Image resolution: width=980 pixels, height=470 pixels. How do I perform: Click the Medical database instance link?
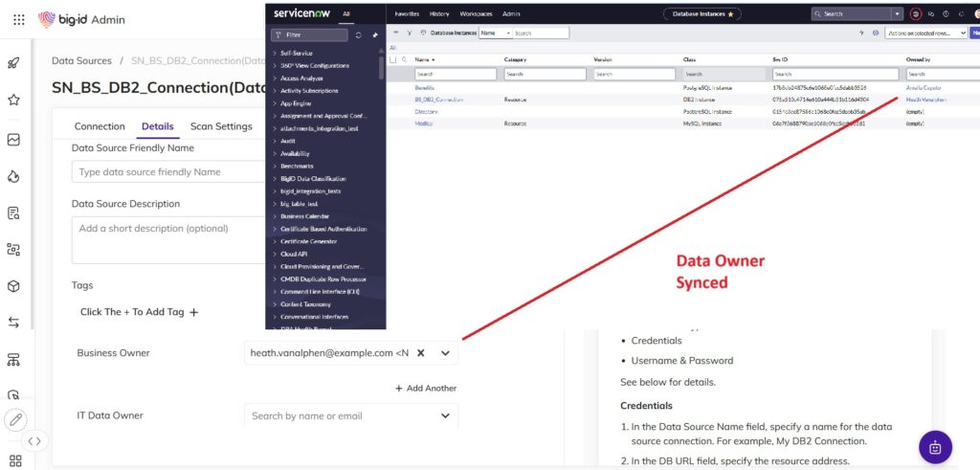point(423,123)
